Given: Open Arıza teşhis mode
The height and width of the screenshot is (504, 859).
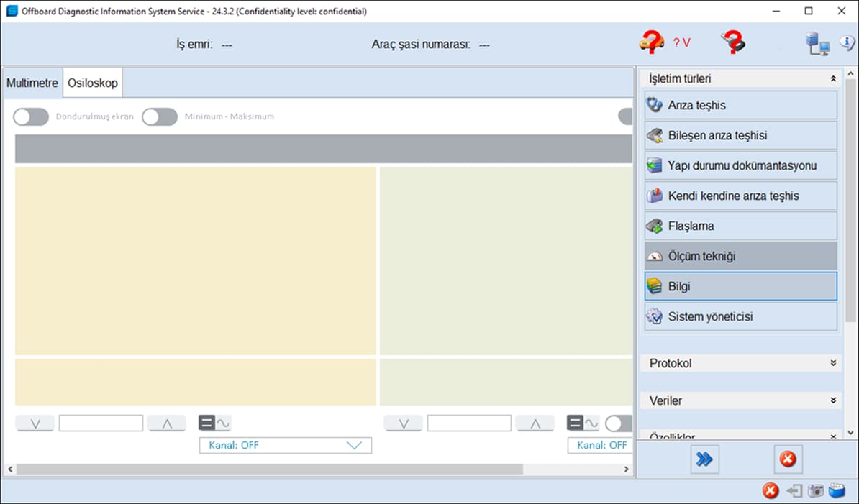Looking at the screenshot, I should pos(741,105).
